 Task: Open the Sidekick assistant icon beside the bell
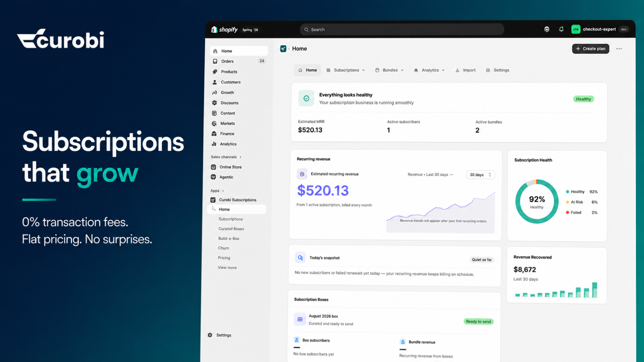[x=547, y=29]
